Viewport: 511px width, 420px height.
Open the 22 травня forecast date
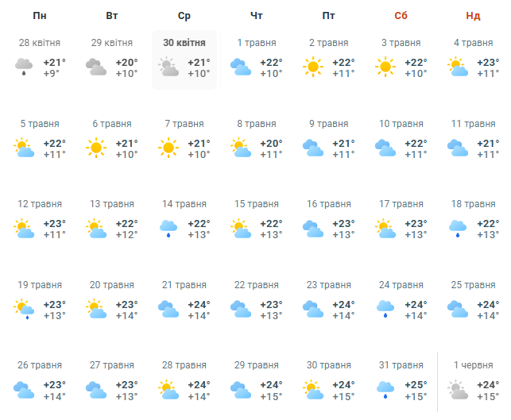pyautogui.click(x=256, y=285)
